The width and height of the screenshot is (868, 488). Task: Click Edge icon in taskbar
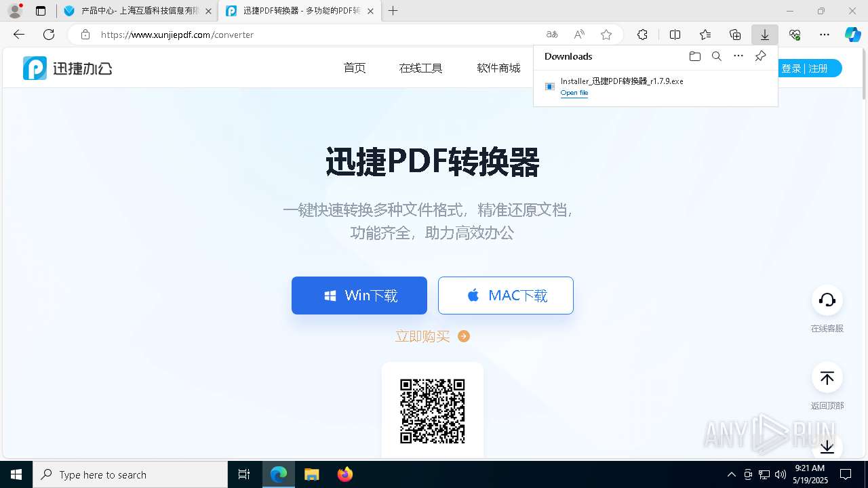click(279, 474)
